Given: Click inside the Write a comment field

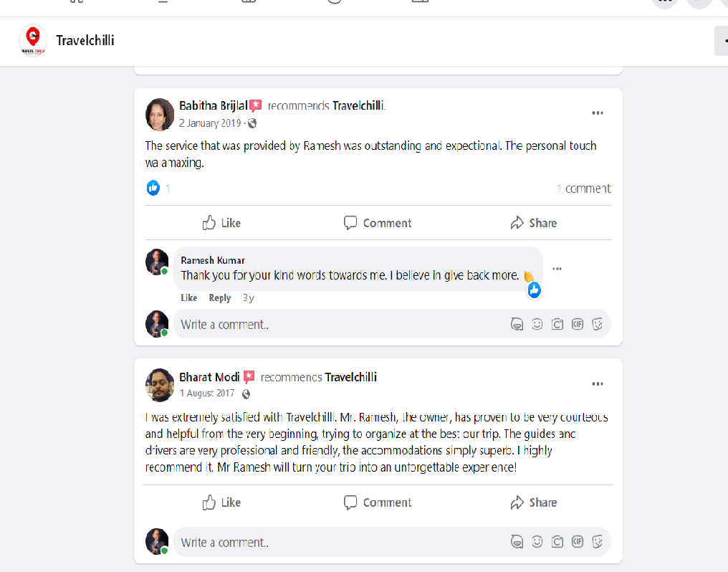Looking at the screenshot, I should 287,324.
